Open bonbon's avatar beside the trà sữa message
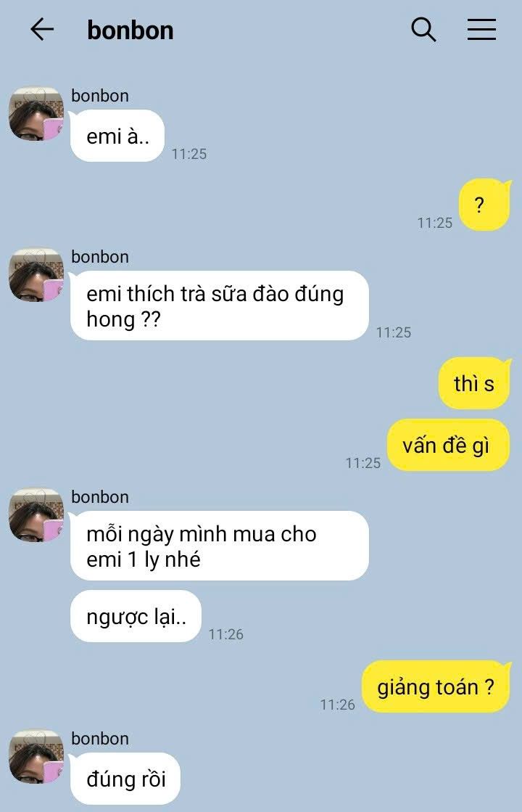 tap(36, 275)
